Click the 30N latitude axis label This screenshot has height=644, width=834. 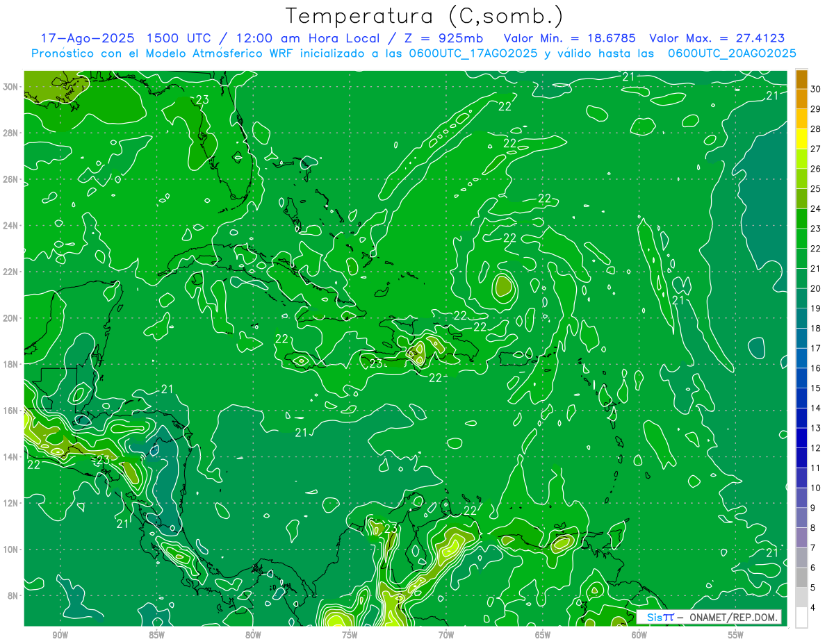11,87
